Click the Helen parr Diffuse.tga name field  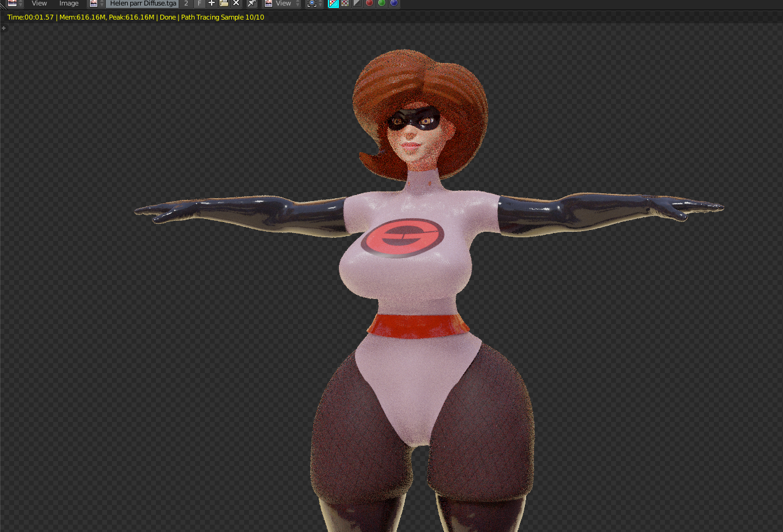tap(143, 4)
